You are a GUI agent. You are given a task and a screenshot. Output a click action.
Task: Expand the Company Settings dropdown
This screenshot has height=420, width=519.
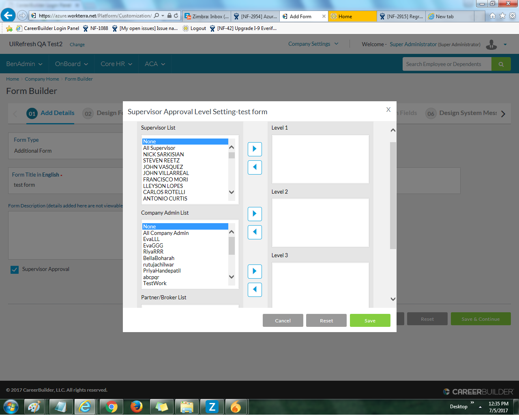pos(313,44)
